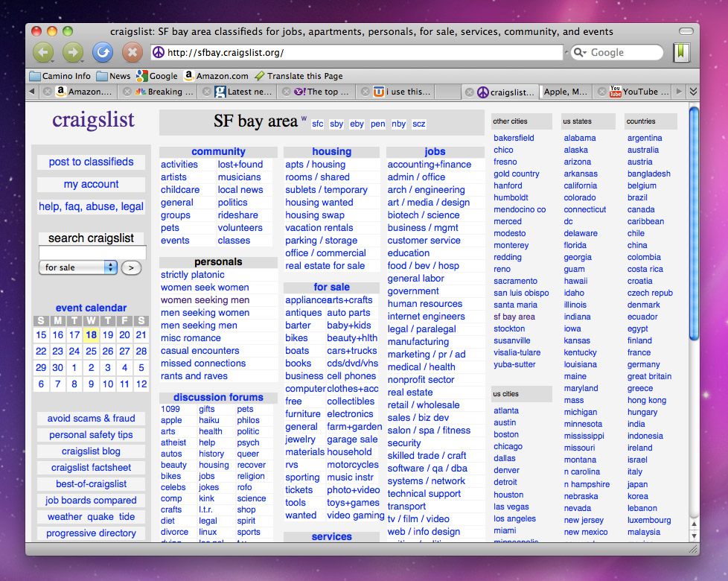Switch to the Apple, M... tab
The image size is (728, 581).
tap(566, 92)
